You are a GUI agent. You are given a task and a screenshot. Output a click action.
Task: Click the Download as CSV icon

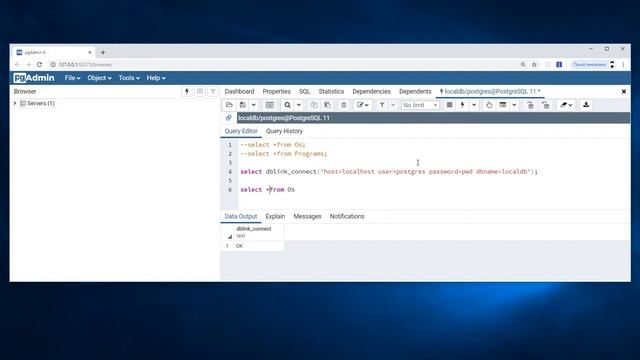[586, 105]
